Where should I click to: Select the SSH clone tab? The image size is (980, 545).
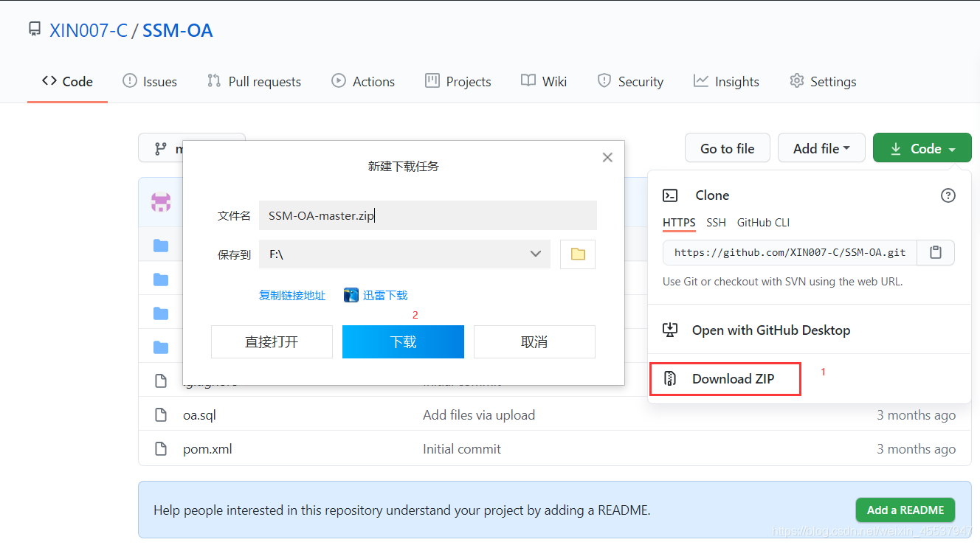716,222
